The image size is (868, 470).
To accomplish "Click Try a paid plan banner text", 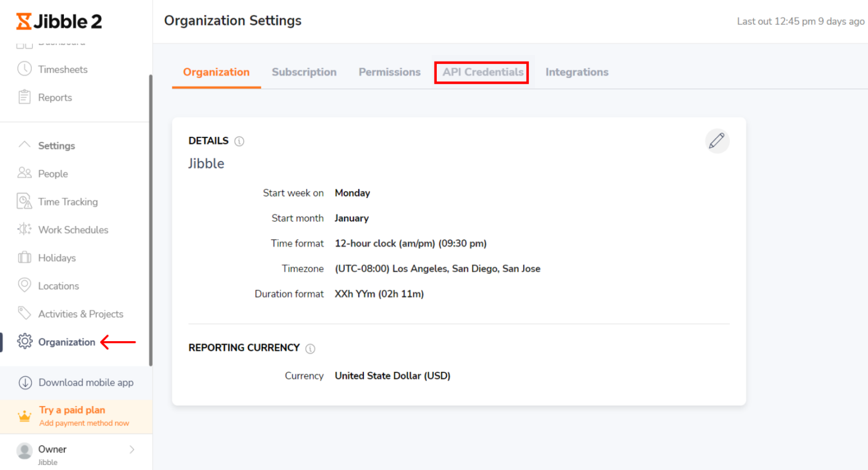I will point(72,410).
